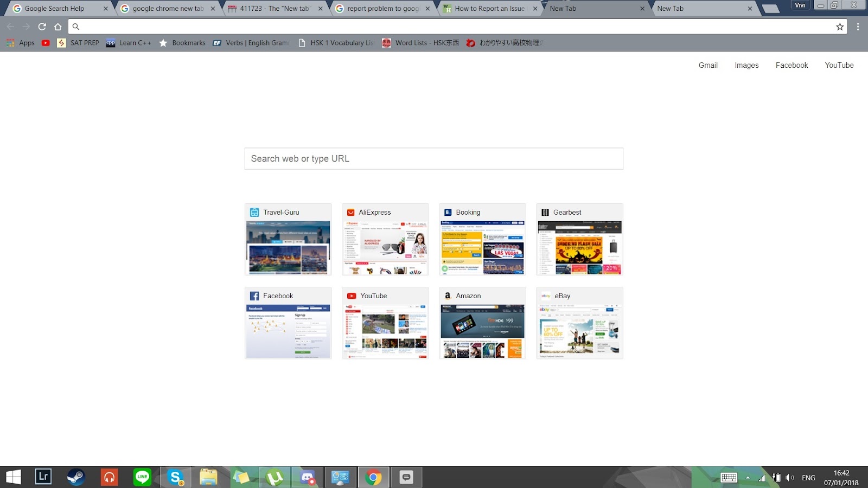Image resolution: width=868 pixels, height=488 pixels.
Task: Open the Chrome three-dot menu
Action: (858, 27)
